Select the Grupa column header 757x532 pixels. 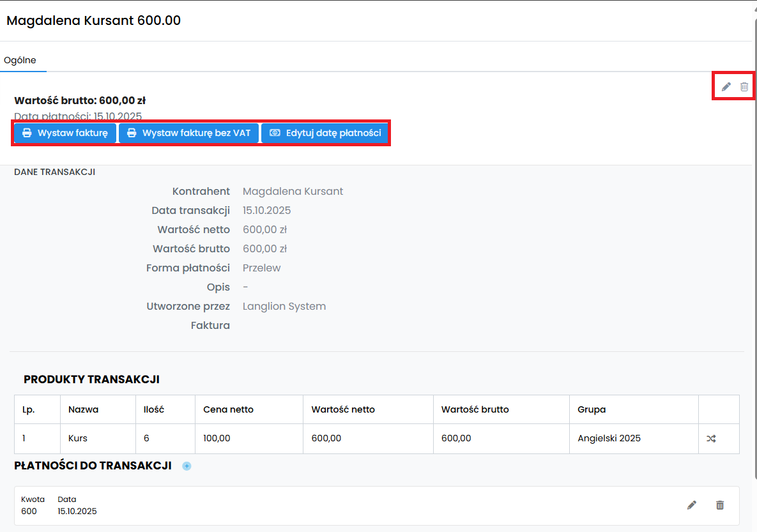(x=592, y=409)
